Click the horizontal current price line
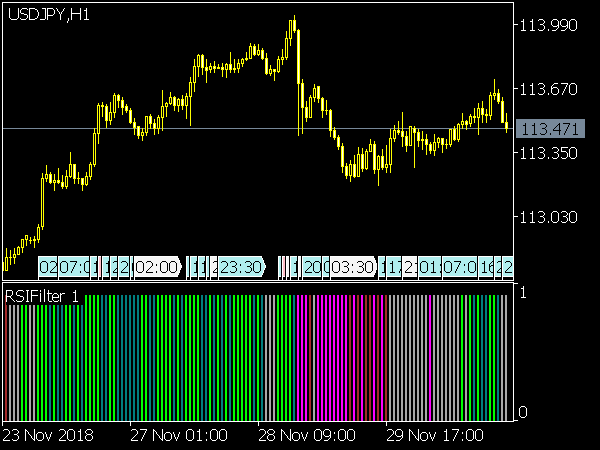Image resolution: width=600 pixels, height=450 pixels. (258, 129)
